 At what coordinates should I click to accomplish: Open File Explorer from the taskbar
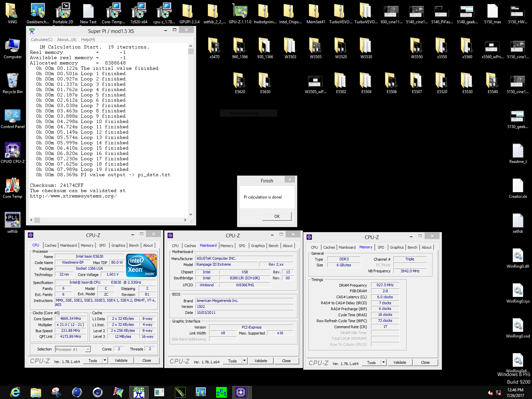pyautogui.click(x=36, y=392)
